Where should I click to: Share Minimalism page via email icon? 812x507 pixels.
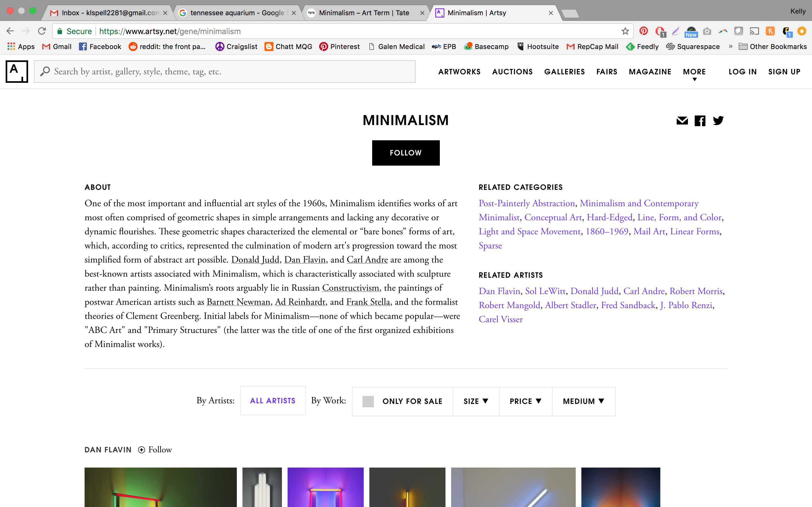pyautogui.click(x=682, y=121)
